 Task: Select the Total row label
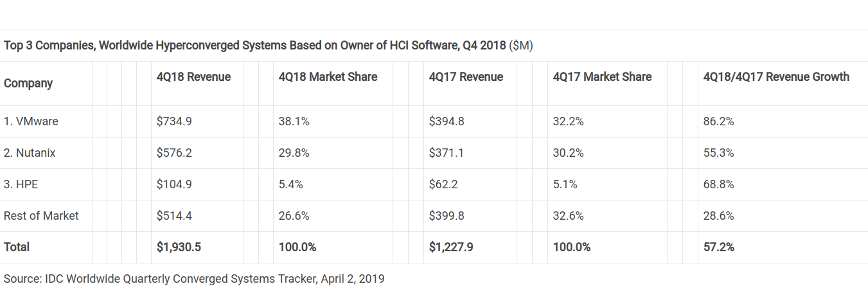click(x=17, y=247)
